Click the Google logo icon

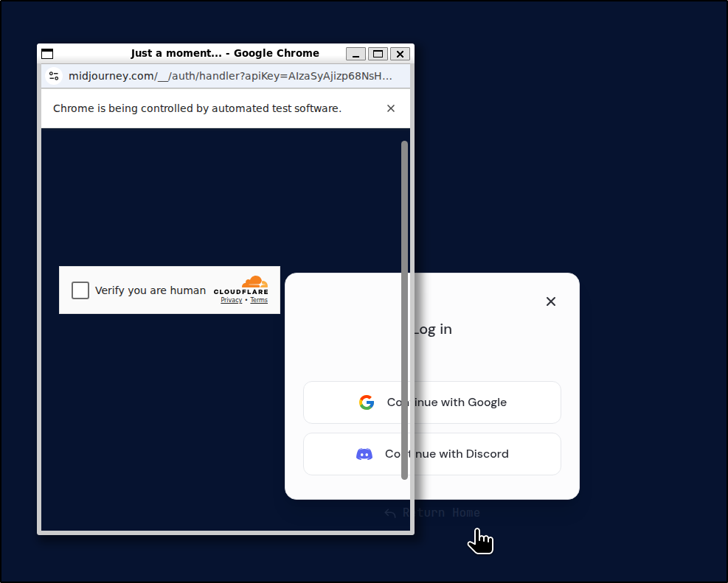pos(367,402)
